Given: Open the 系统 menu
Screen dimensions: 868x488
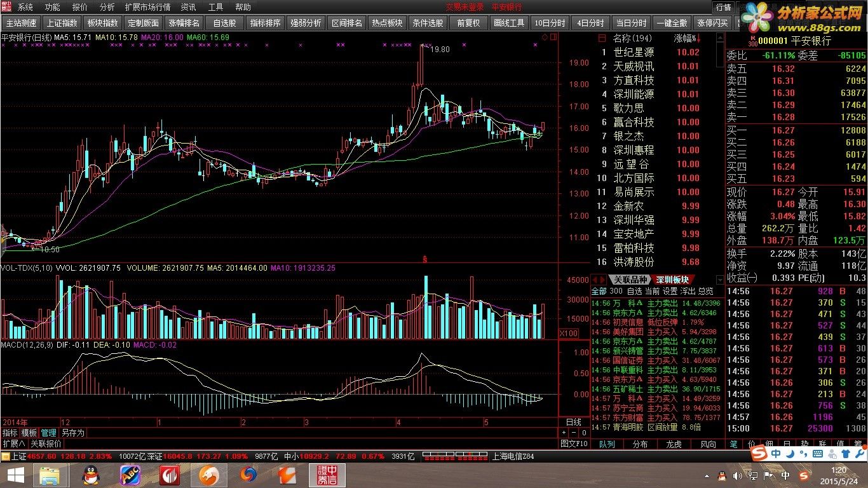Looking at the screenshot, I should [x=25, y=7].
